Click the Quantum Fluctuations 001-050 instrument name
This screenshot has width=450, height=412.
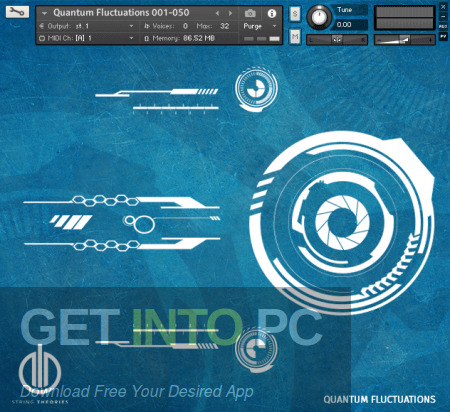point(121,13)
